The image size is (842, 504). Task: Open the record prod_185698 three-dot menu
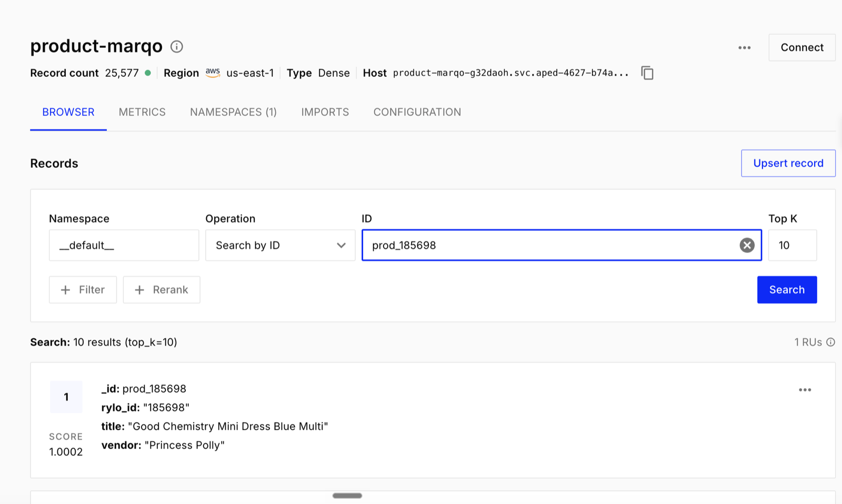(x=805, y=390)
